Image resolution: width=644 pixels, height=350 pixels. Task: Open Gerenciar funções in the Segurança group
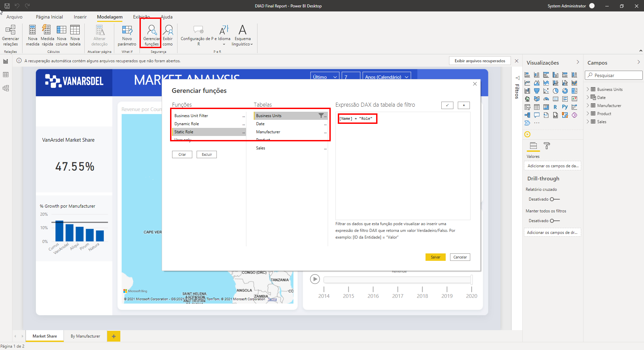[x=151, y=35]
